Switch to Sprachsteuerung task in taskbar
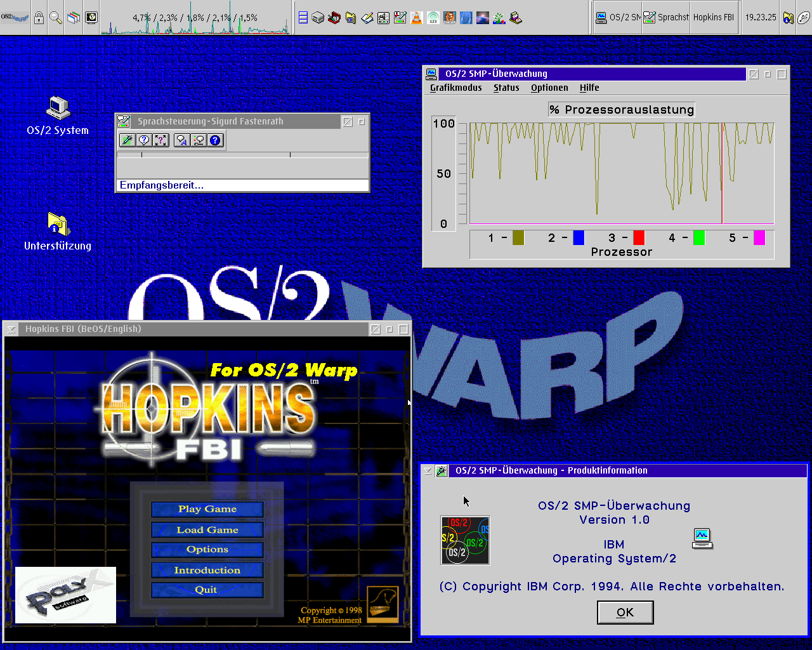The width and height of the screenshot is (812, 650). click(666, 18)
